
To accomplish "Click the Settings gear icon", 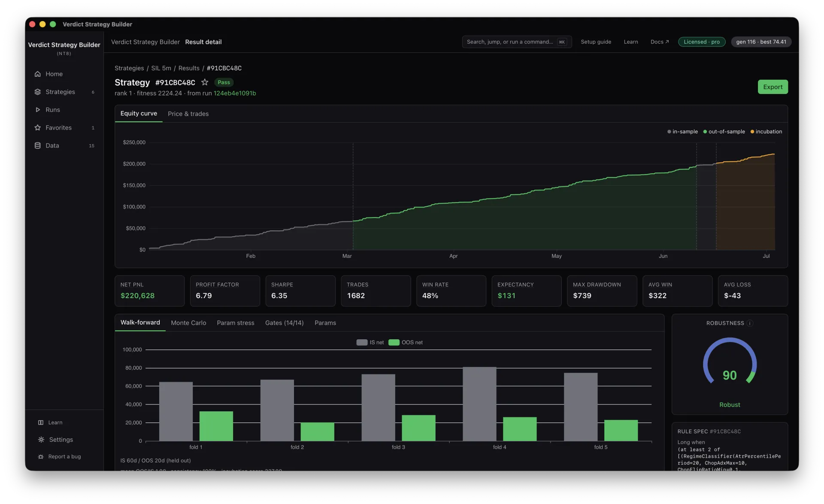I will (x=41, y=440).
